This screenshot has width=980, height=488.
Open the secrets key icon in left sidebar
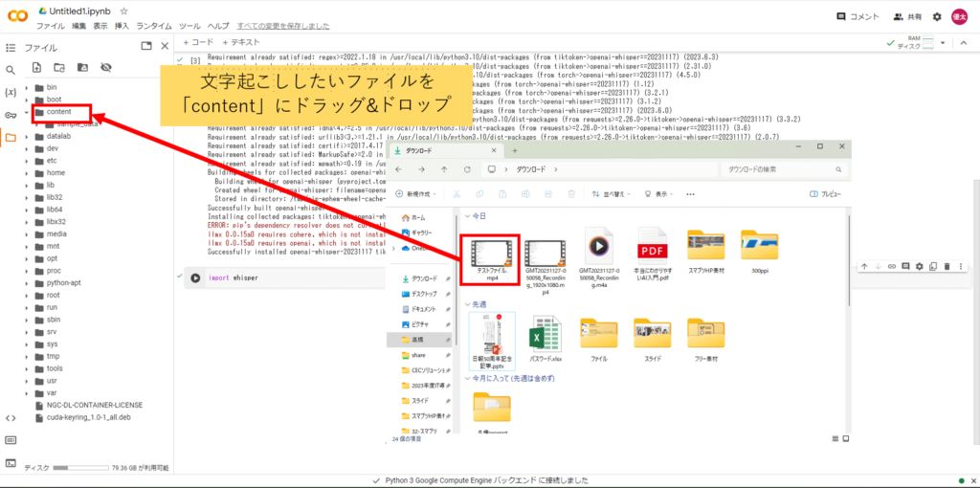pos(11,115)
